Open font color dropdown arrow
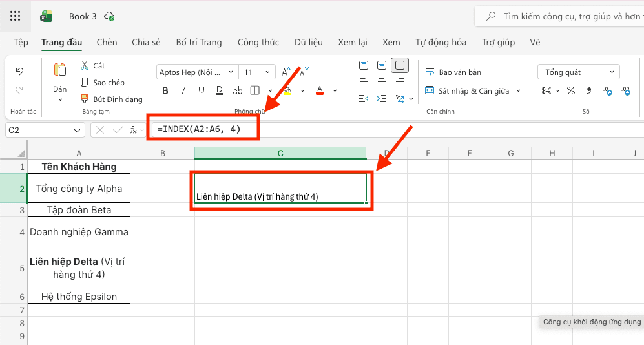644x345 pixels. [x=335, y=90]
